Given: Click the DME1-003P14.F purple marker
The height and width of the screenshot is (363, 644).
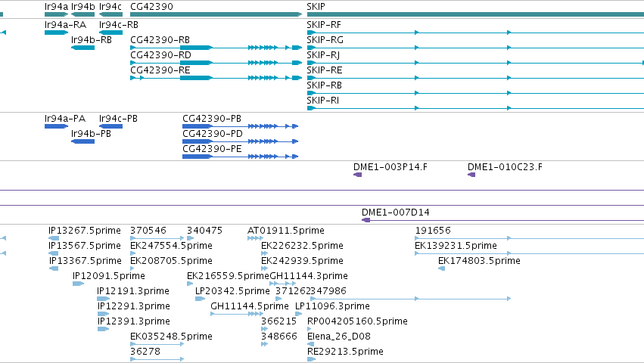Looking at the screenshot, I should 357,175.
